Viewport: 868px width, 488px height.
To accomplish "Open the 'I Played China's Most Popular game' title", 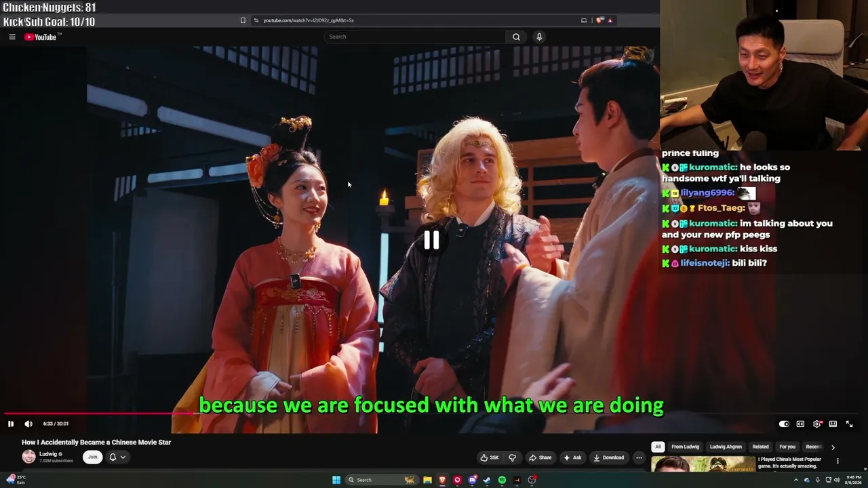I will [790, 462].
